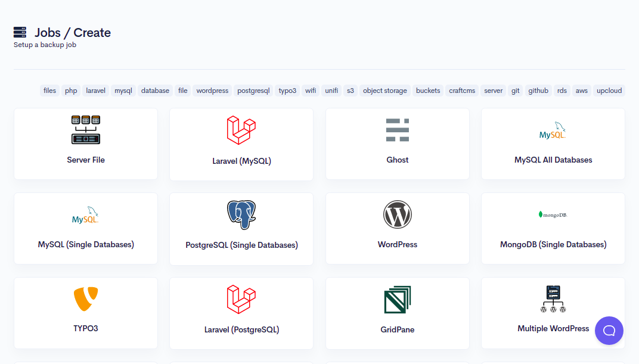Click the Laravel (PostgreSQL) logo
The width and height of the screenshot is (639, 364).
pyautogui.click(x=241, y=299)
